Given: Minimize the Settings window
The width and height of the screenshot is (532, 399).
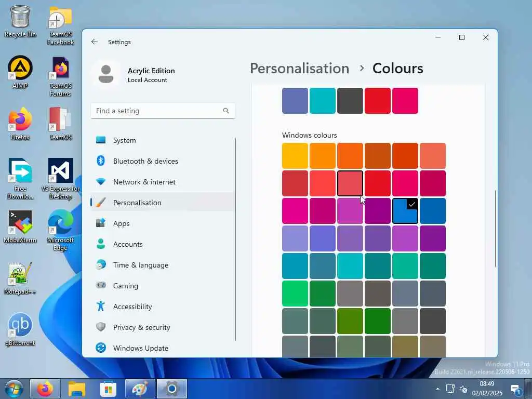Looking at the screenshot, I should 438,37.
